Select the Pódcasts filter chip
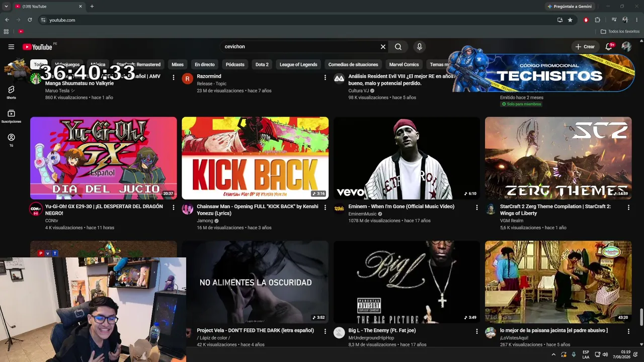644x362 pixels. (235, 64)
